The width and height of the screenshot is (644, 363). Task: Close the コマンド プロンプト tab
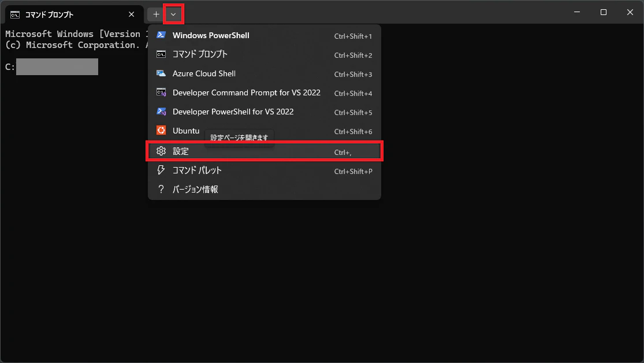132,14
